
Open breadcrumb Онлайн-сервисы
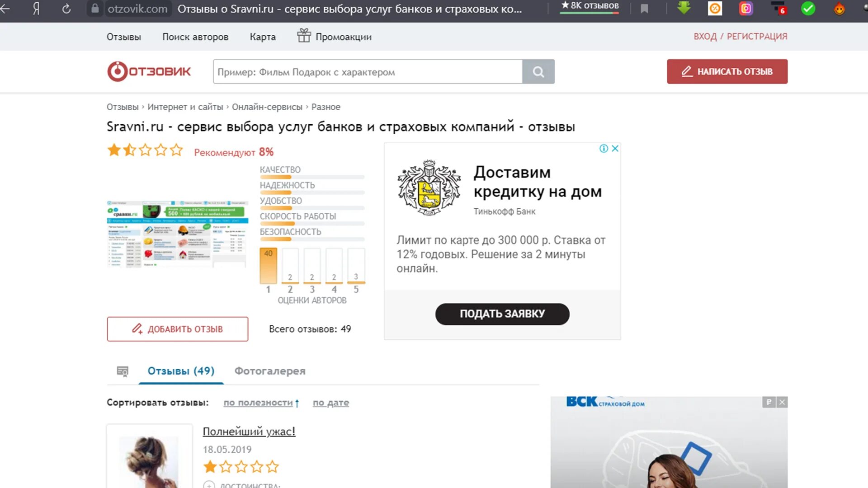click(267, 107)
